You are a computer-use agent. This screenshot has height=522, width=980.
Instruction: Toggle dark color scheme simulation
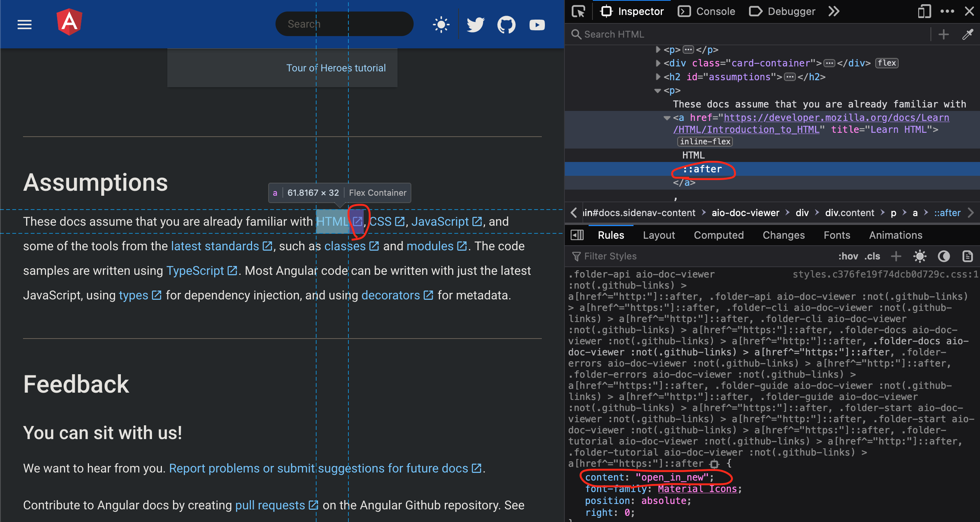(944, 256)
